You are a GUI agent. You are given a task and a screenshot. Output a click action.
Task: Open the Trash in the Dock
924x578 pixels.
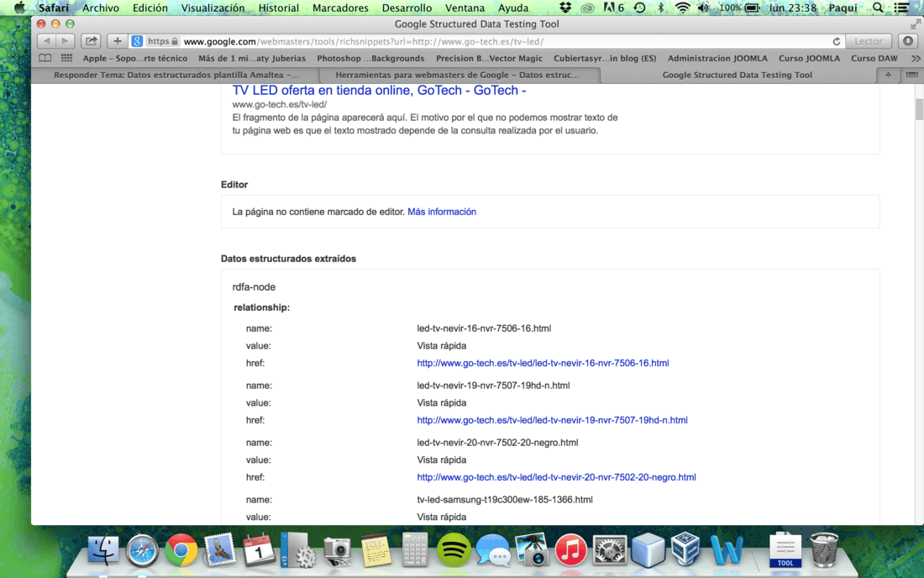coord(824,549)
